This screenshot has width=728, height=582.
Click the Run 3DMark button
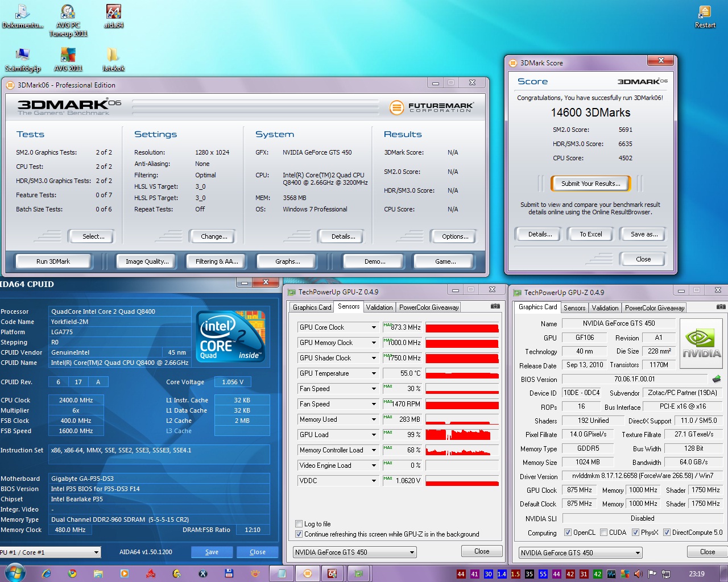click(x=53, y=261)
